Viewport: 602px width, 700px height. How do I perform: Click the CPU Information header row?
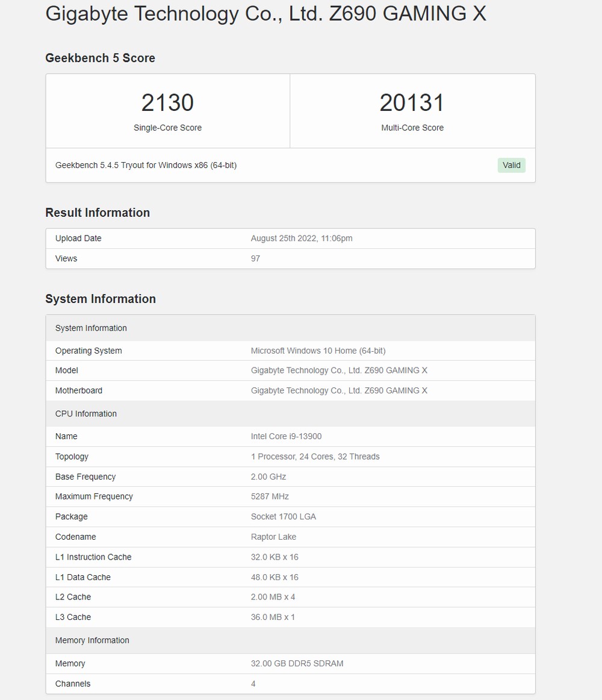point(291,414)
